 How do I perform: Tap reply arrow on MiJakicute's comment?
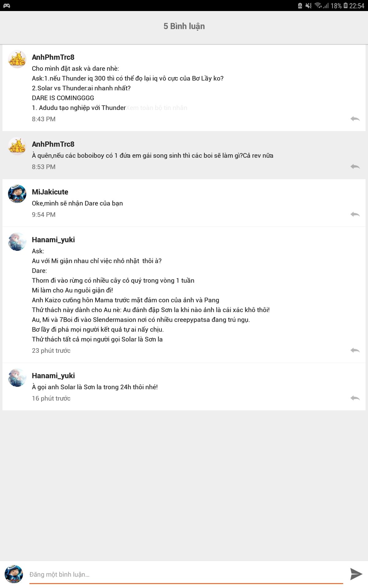355,214
